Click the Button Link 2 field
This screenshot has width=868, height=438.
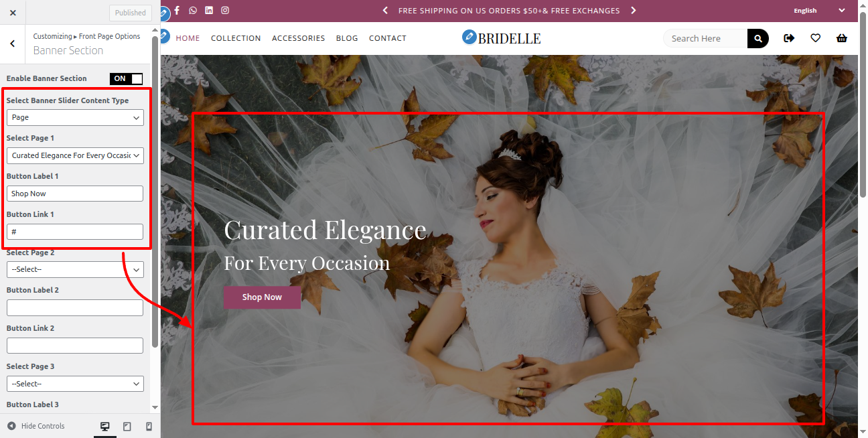[75, 346]
